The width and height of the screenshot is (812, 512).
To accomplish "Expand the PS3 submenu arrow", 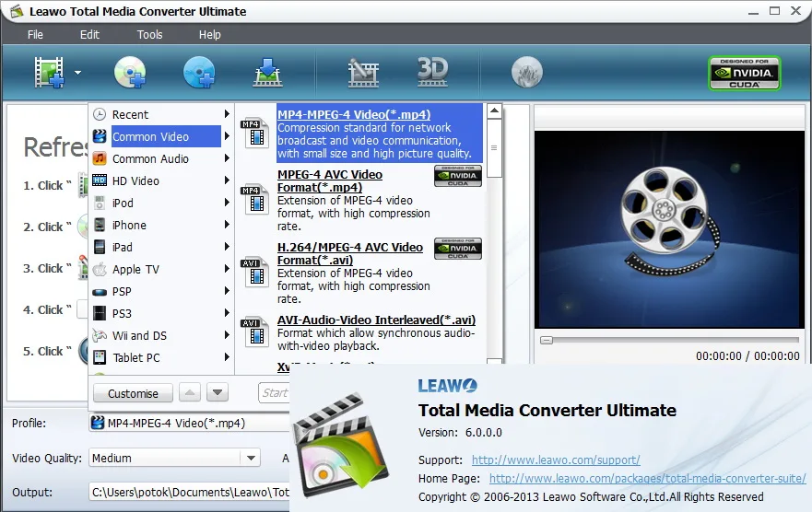I will click(x=227, y=313).
